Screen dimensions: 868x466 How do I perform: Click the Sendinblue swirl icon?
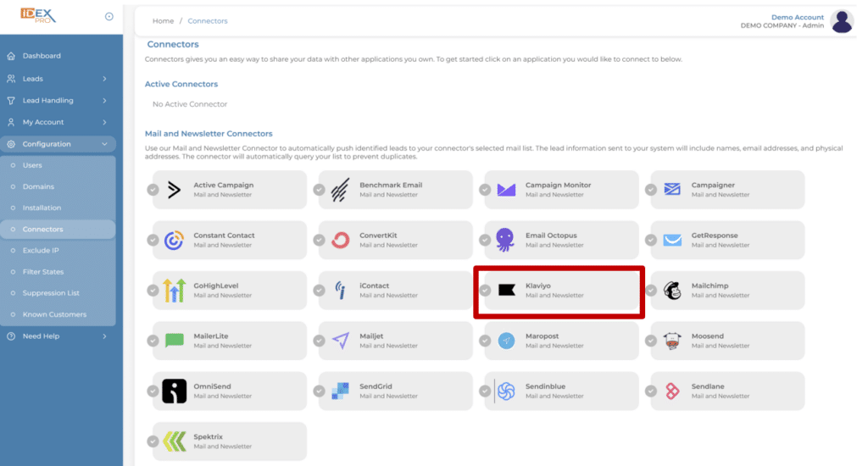[x=506, y=391]
